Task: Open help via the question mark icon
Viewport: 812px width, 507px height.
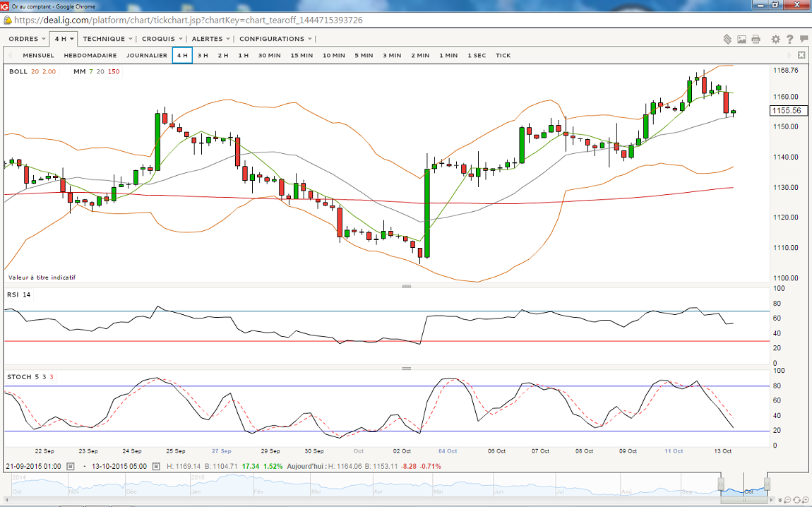Action: [789, 39]
